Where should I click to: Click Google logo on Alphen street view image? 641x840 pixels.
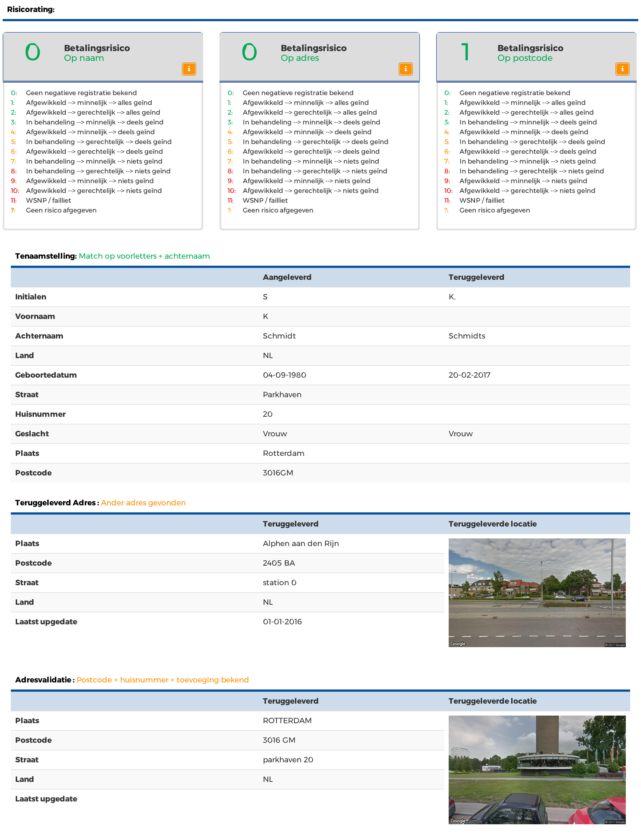(458, 644)
